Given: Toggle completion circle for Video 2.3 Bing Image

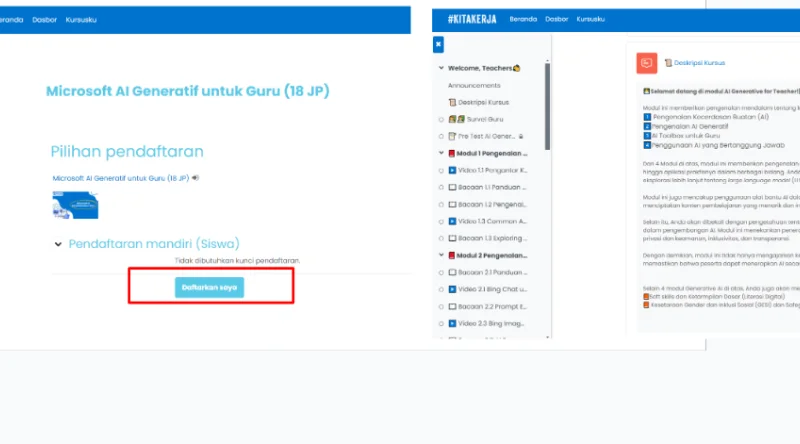Looking at the screenshot, I should (441, 324).
